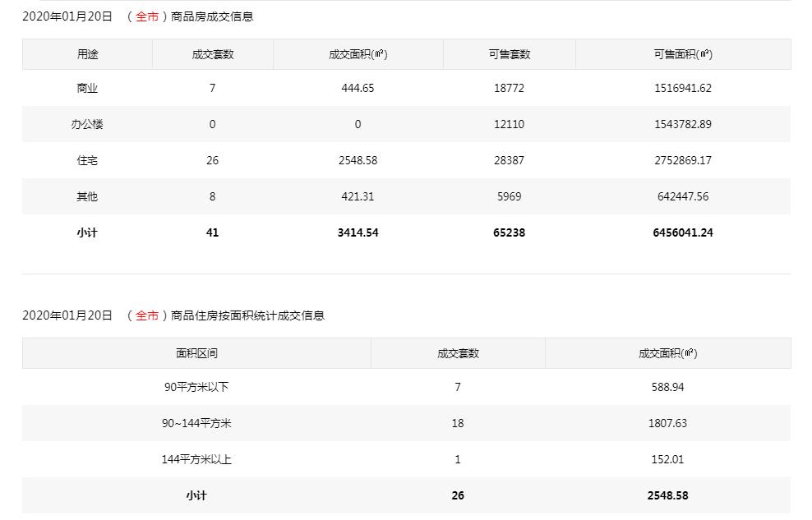Click subtotal value 65238
The image size is (812, 520).
[509, 232]
